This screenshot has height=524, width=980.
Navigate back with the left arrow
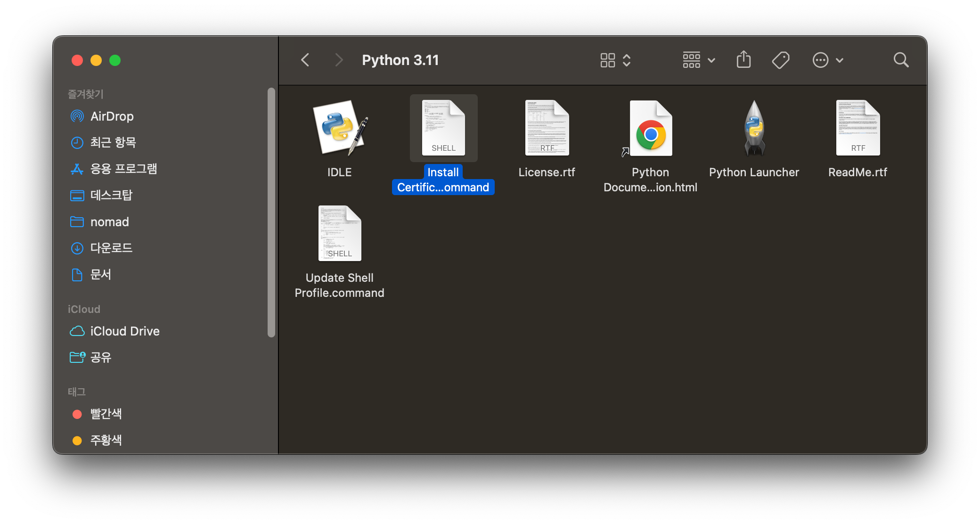coord(305,60)
